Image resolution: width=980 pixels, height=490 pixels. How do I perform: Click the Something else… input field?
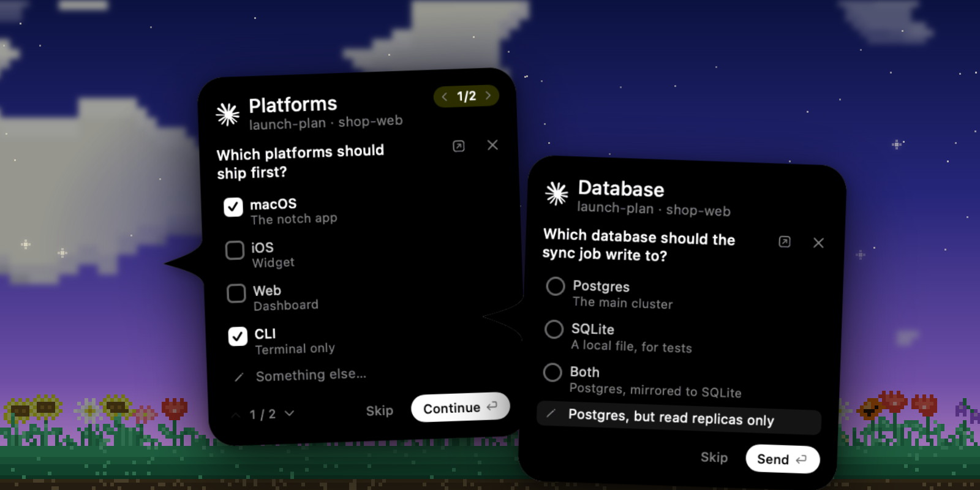[311, 375]
